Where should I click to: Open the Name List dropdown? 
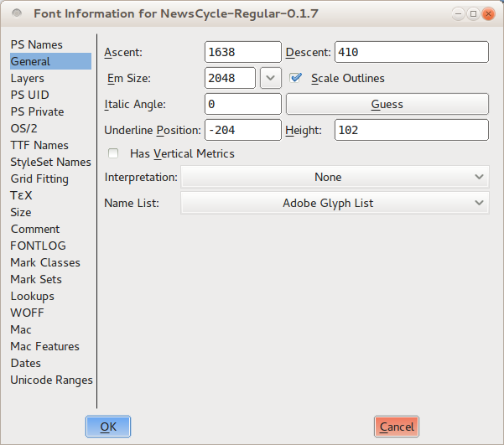[335, 203]
